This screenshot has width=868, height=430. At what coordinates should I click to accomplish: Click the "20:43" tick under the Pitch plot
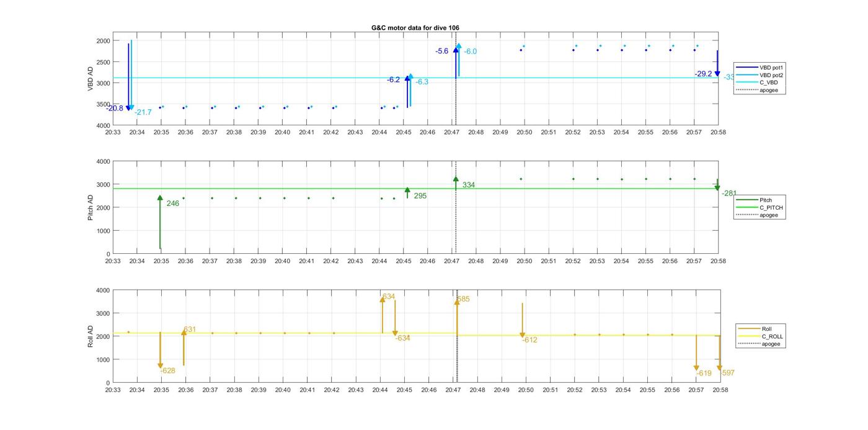pos(355,261)
